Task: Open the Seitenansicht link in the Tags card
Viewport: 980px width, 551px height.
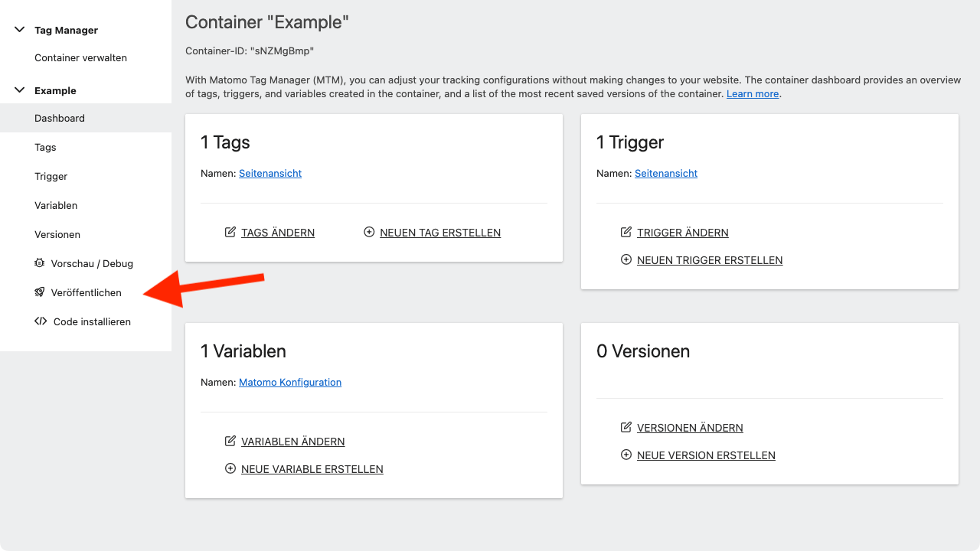Action: click(270, 173)
